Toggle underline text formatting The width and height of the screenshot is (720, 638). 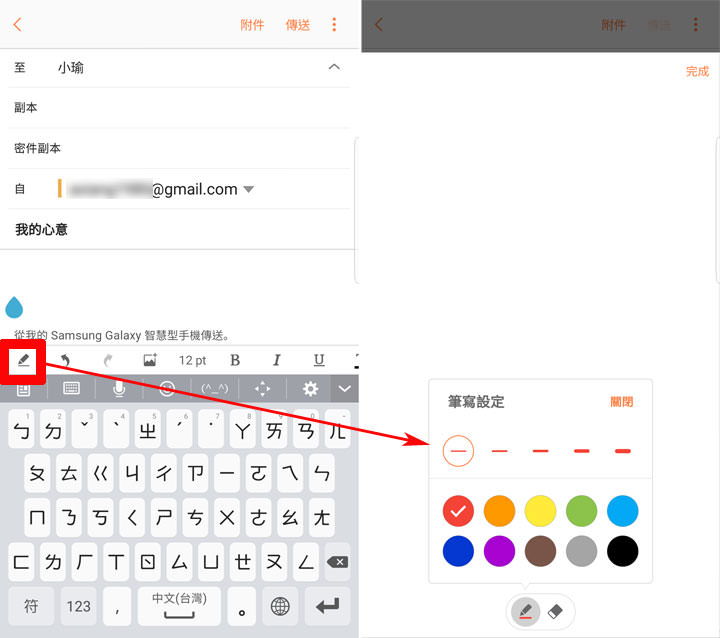[319, 360]
